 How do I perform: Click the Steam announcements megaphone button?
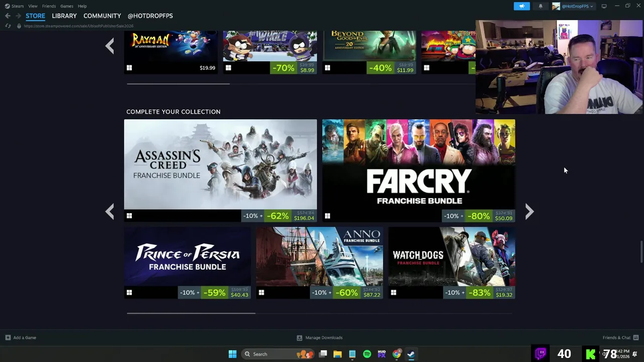(x=522, y=6)
